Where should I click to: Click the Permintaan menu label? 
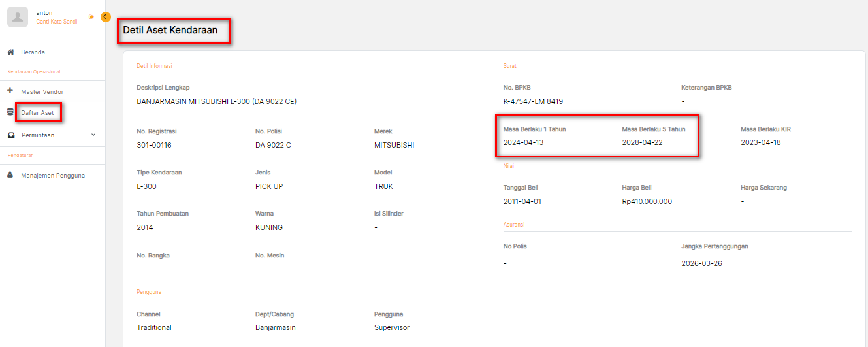coord(37,135)
